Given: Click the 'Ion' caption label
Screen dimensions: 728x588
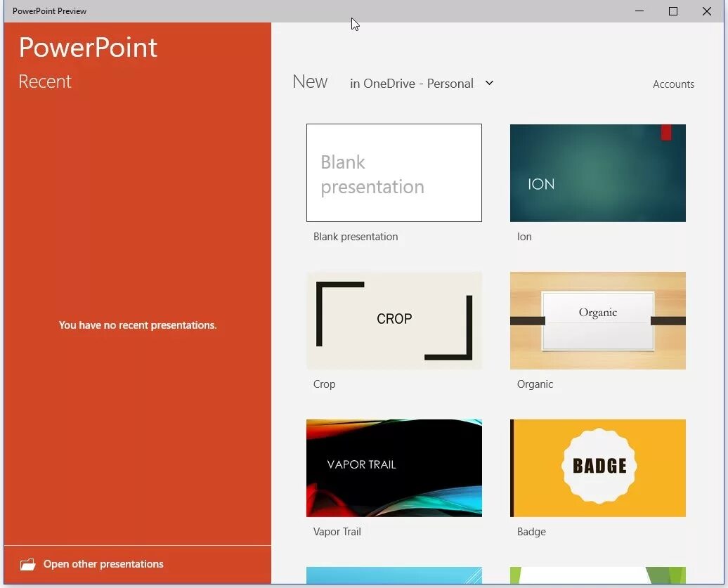Looking at the screenshot, I should pos(524,237).
